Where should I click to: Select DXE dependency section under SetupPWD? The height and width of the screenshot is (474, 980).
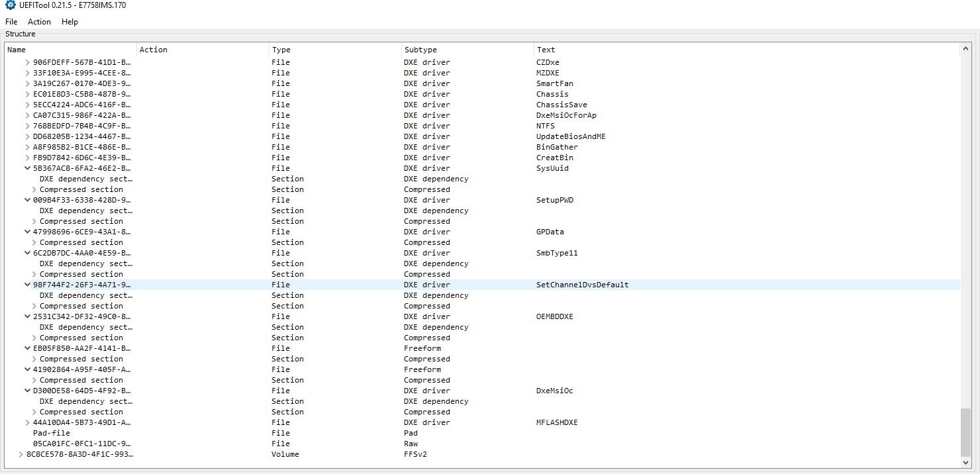coord(483,211)
